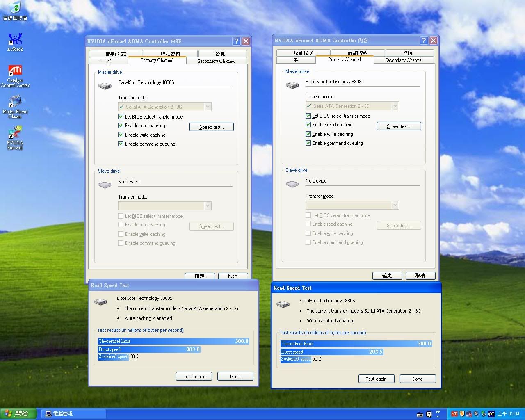Open the Master Transfer mode dropdown in right window
The height and width of the screenshot is (420, 525).
pyautogui.click(x=352, y=106)
